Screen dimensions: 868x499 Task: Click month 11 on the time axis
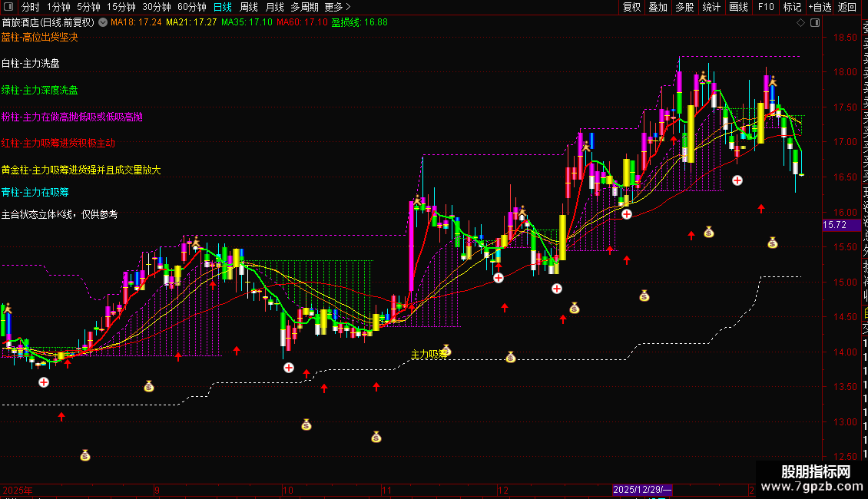pyautogui.click(x=386, y=490)
